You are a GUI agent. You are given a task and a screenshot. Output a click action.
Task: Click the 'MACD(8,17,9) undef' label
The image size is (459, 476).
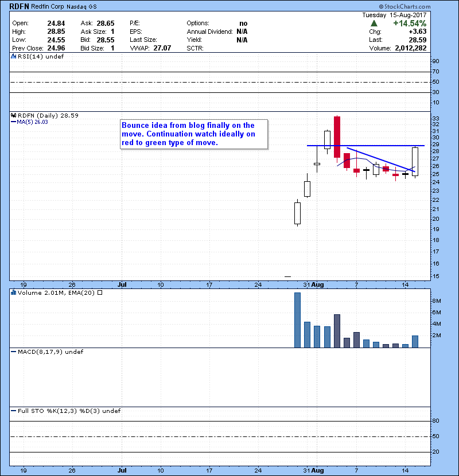(x=50, y=352)
